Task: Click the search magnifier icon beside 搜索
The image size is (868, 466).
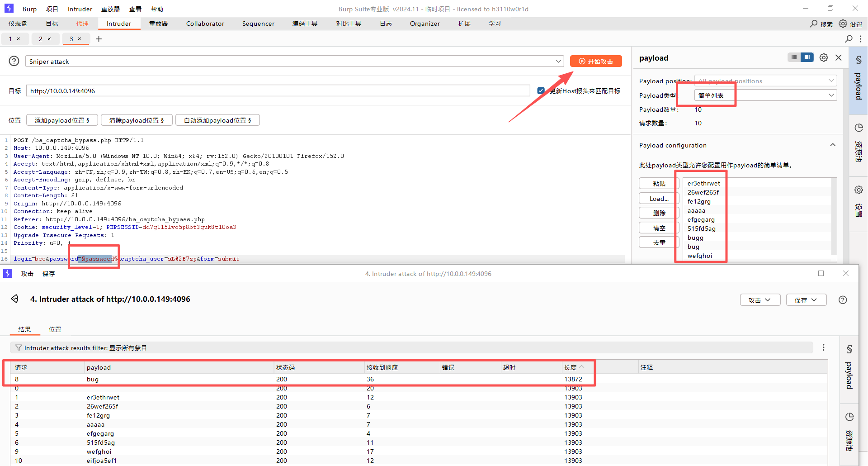Action: (x=814, y=24)
